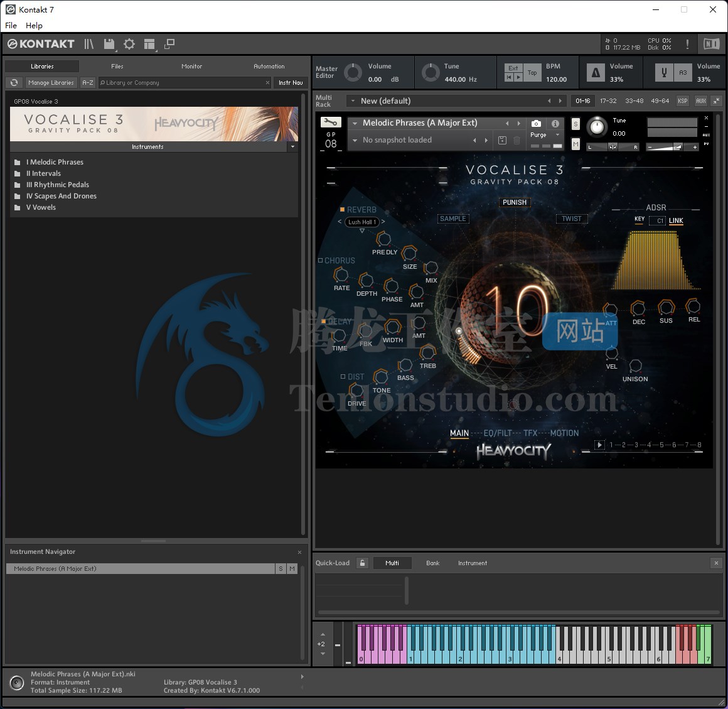Switch to the Monitor tab
Screen dimensions: 728x709
tap(192, 67)
